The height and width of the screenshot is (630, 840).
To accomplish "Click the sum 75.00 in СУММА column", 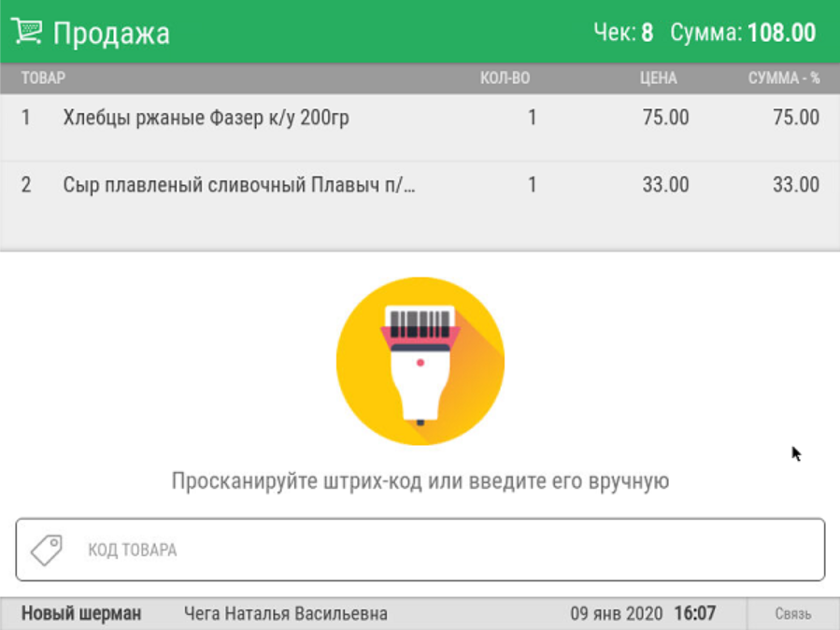I will pyautogui.click(x=796, y=118).
